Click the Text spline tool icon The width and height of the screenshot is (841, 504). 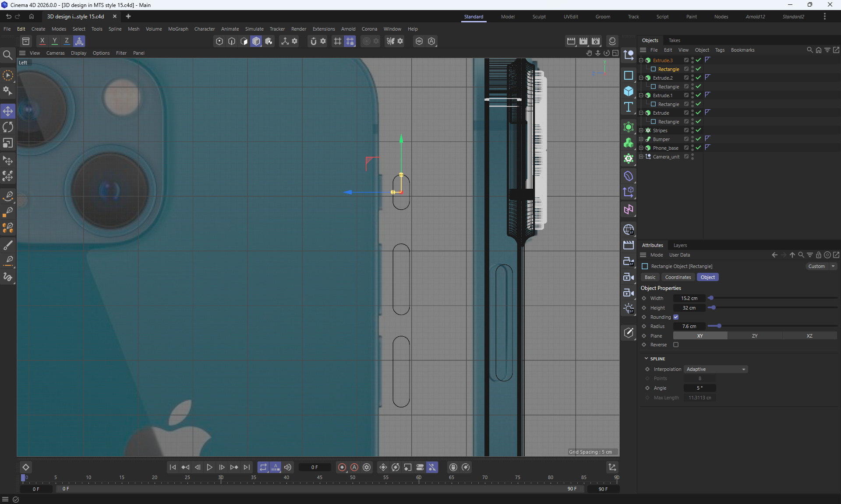tap(628, 107)
